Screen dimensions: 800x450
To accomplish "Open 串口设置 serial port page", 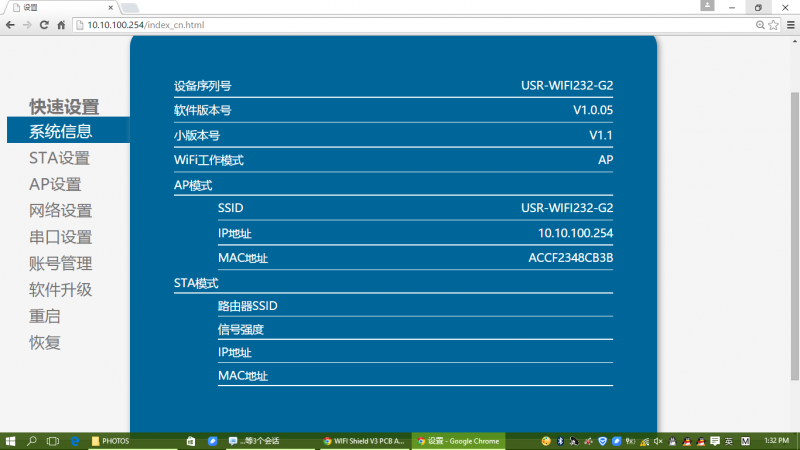I will (x=60, y=237).
